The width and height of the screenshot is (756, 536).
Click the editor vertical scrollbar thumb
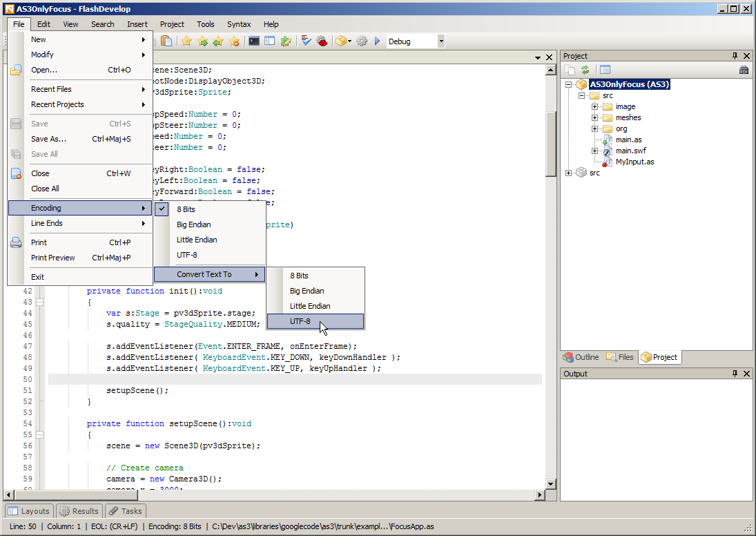coord(551,144)
